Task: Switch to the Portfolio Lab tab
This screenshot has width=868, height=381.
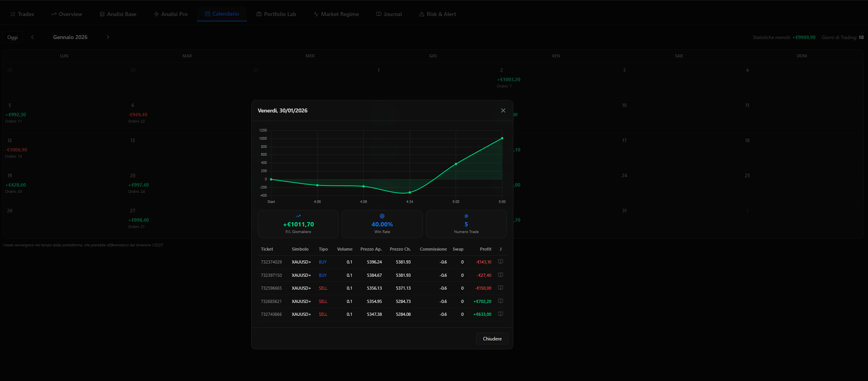Action: (276, 14)
